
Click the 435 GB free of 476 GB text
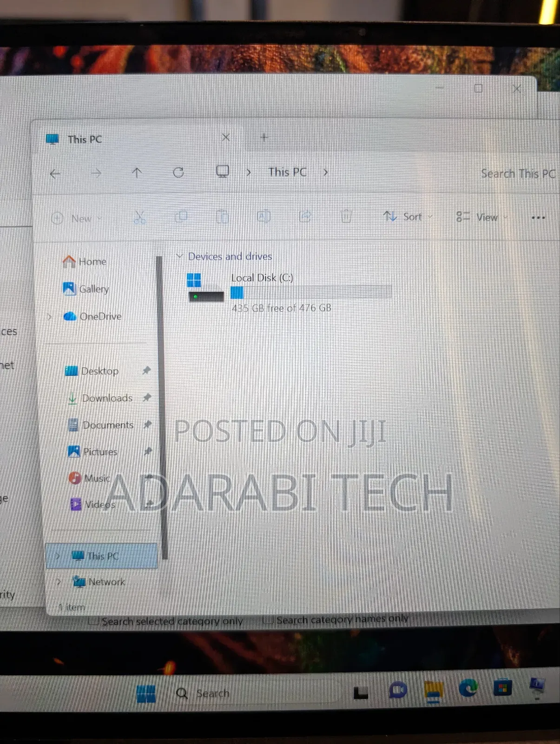click(x=282, y=308)
